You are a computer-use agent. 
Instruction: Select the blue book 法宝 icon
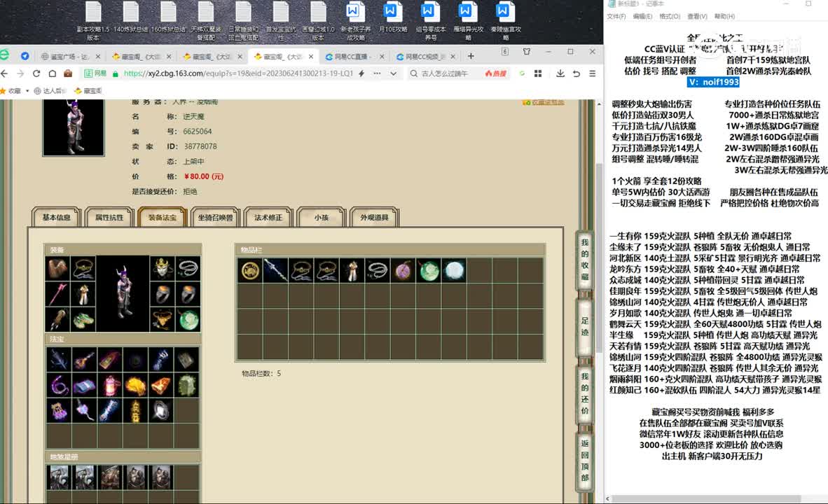(x=85, y=386)
